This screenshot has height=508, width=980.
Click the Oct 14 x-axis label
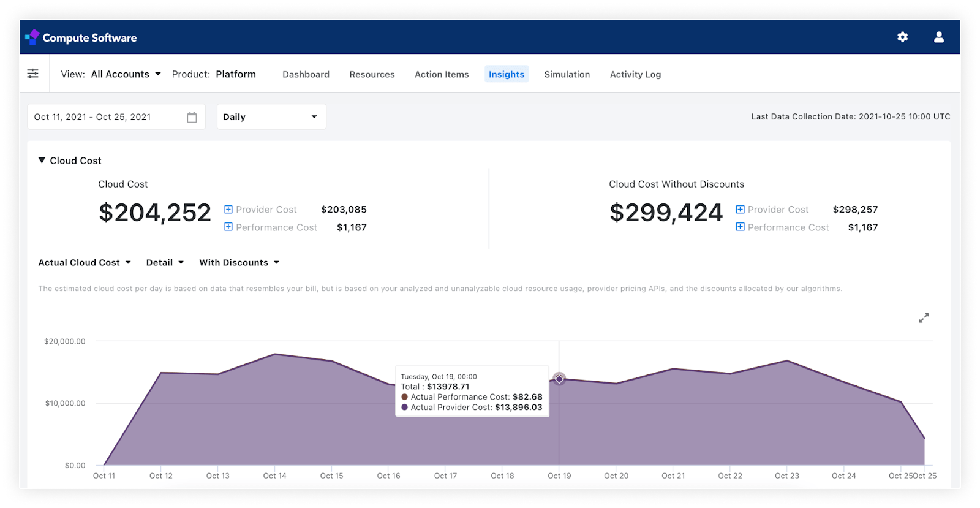pos(274,476)
